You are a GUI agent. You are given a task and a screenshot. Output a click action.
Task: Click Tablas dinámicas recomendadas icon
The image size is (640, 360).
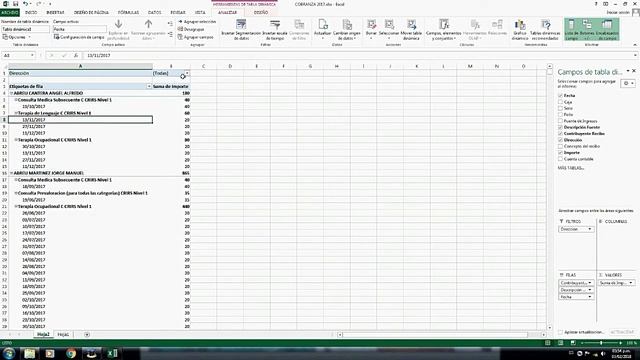coord(545,24)
